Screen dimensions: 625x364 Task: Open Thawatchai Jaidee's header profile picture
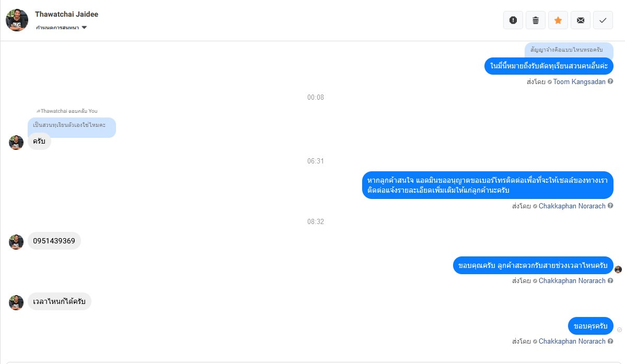click(17, 20)
